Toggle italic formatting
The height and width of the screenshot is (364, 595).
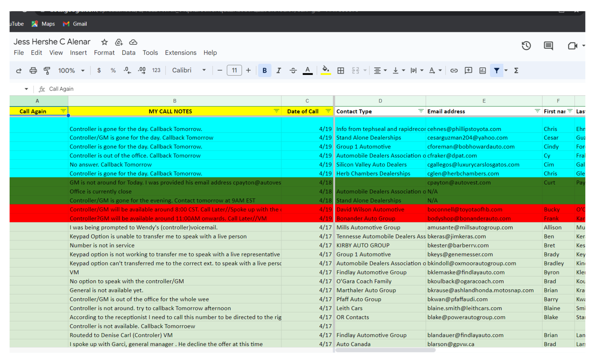pyautogui.click(x=278, y=70)
